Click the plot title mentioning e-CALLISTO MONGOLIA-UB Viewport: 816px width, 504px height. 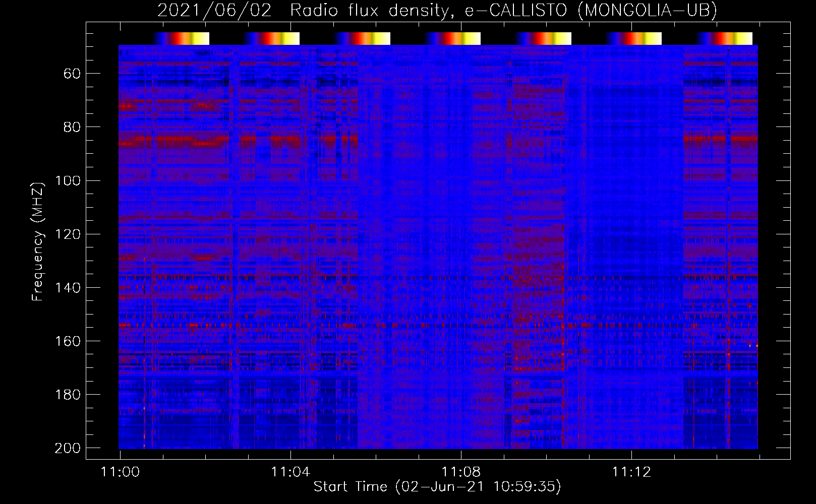pos(437,10)
